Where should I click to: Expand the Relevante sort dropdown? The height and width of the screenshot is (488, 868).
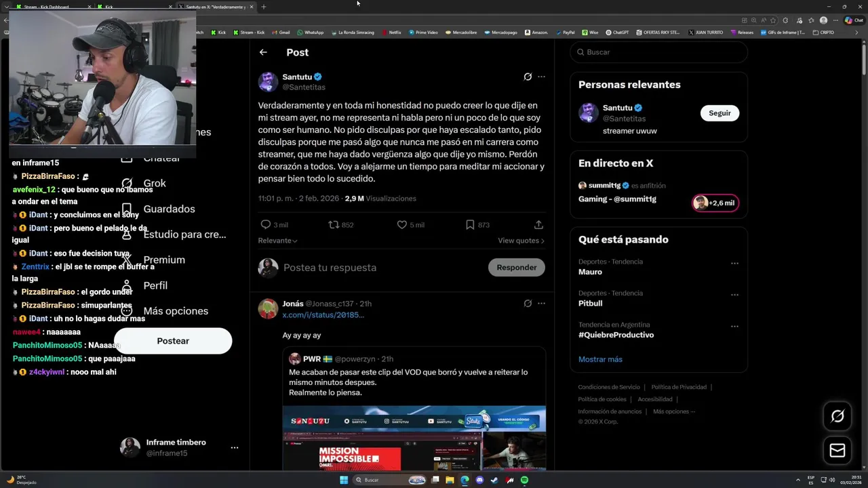277,241
